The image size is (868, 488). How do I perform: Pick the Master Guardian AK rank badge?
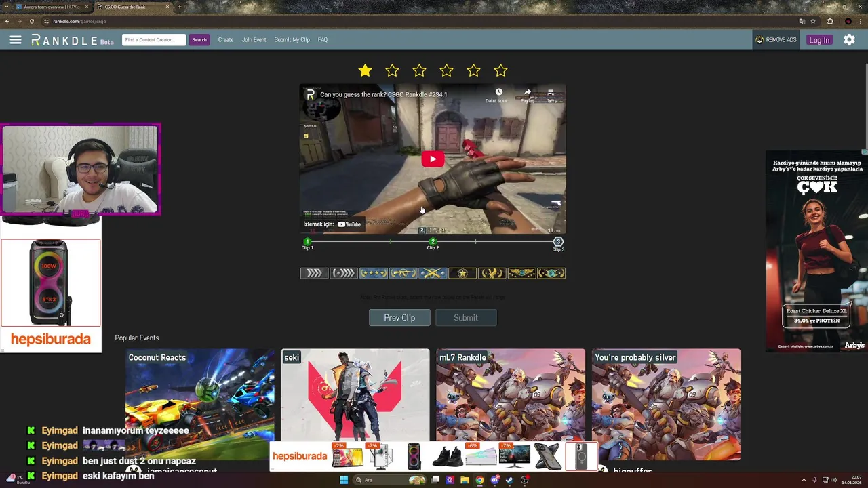pyautogui.click(x=403, y=273)
